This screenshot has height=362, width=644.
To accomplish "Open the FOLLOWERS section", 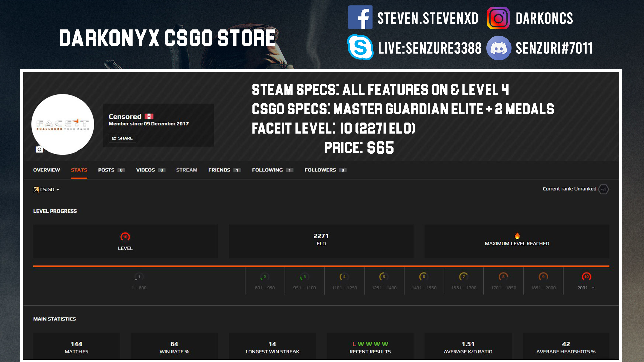I will point(320,170).
